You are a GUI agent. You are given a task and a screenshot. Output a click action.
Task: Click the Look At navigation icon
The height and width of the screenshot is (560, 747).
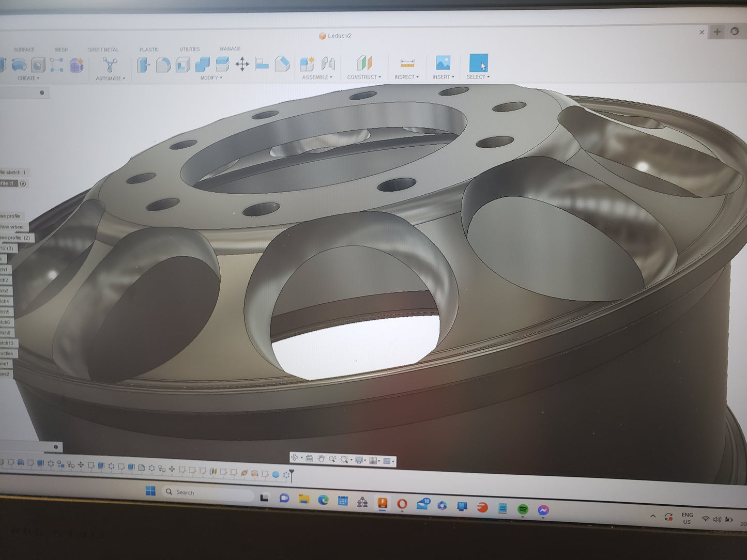pos(309,458)
